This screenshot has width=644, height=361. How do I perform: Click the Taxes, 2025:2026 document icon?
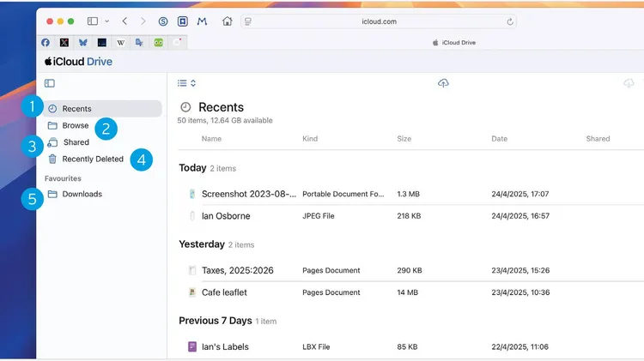pos(192,271)
